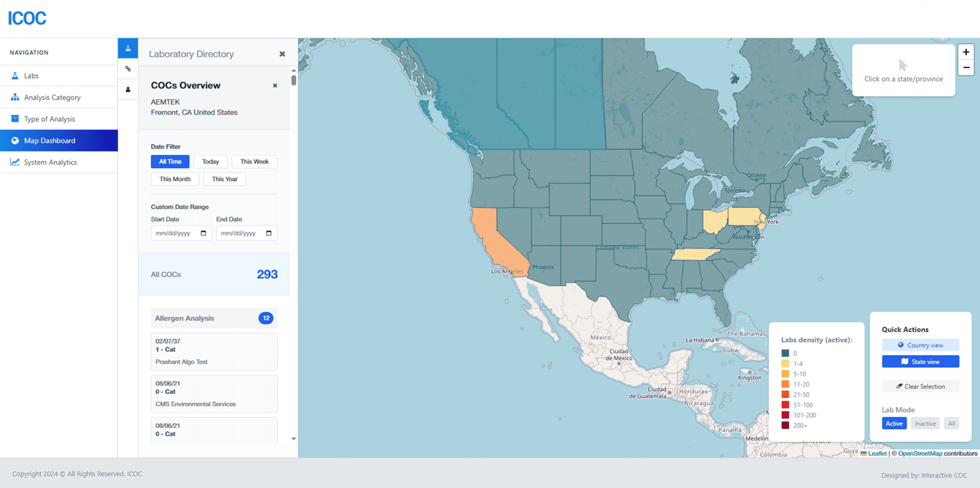
Task: Click the Start Date input field
Action: (x=181, y=233)
